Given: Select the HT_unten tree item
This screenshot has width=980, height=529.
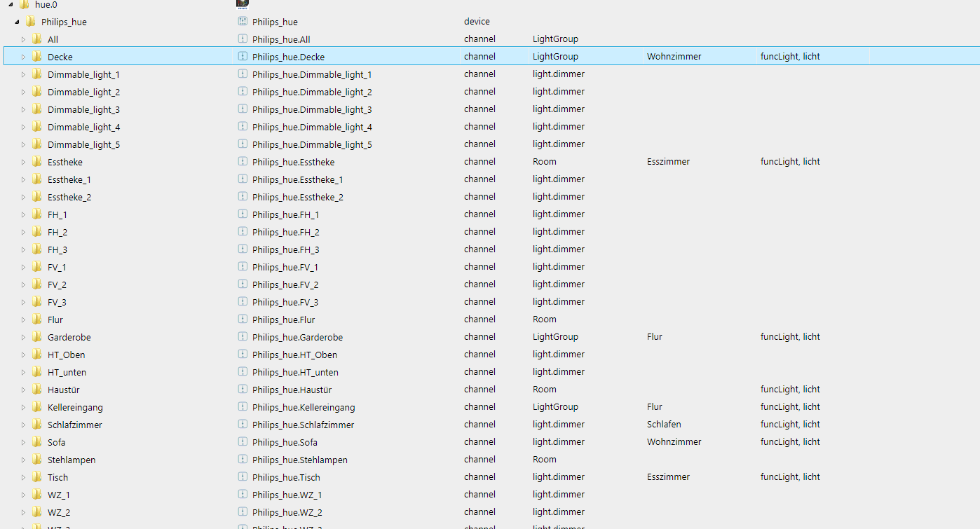Looking at the screenshot, I should click(x=67, y=372).
